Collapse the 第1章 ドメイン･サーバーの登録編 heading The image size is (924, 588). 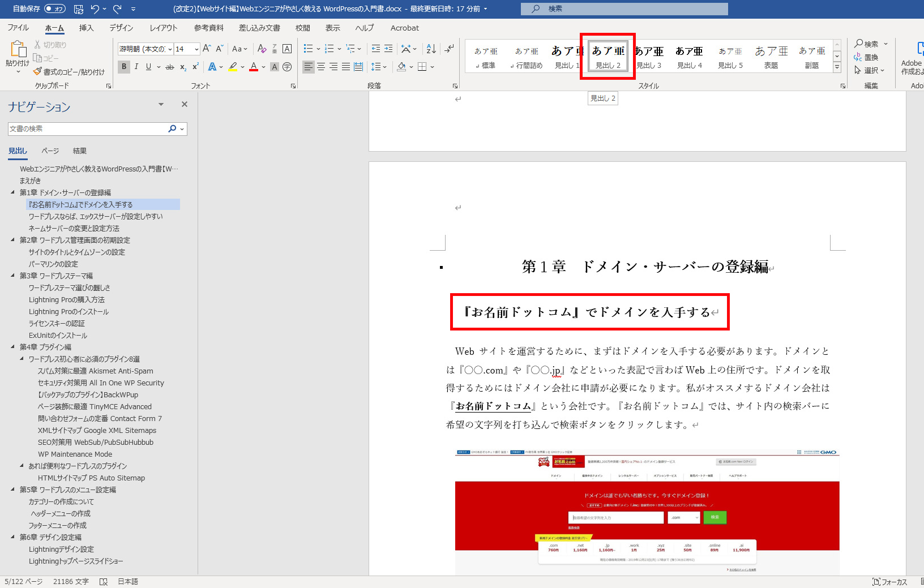point(13,192)
